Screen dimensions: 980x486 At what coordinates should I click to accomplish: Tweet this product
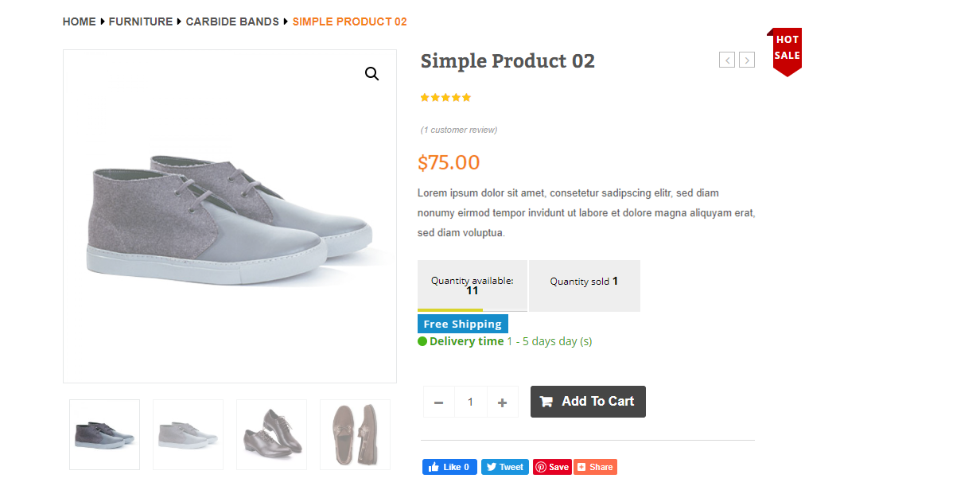click(x=504, y=467)
